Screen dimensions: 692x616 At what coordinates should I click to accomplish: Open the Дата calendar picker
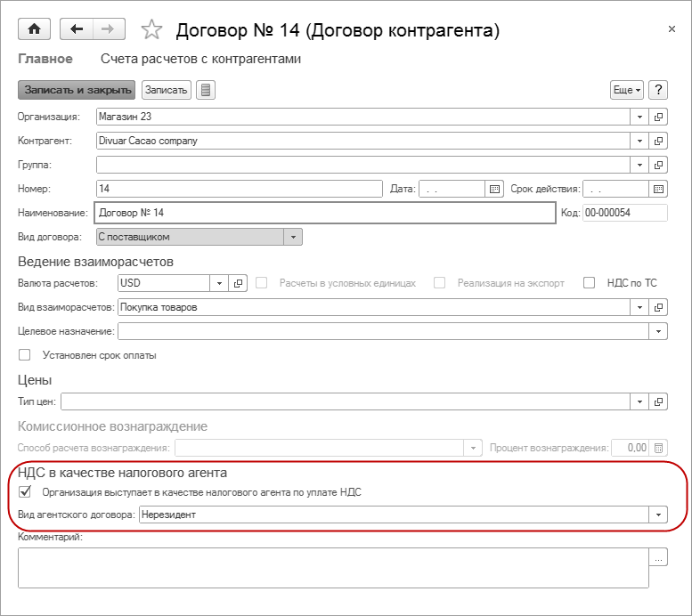tap(495, 189)
